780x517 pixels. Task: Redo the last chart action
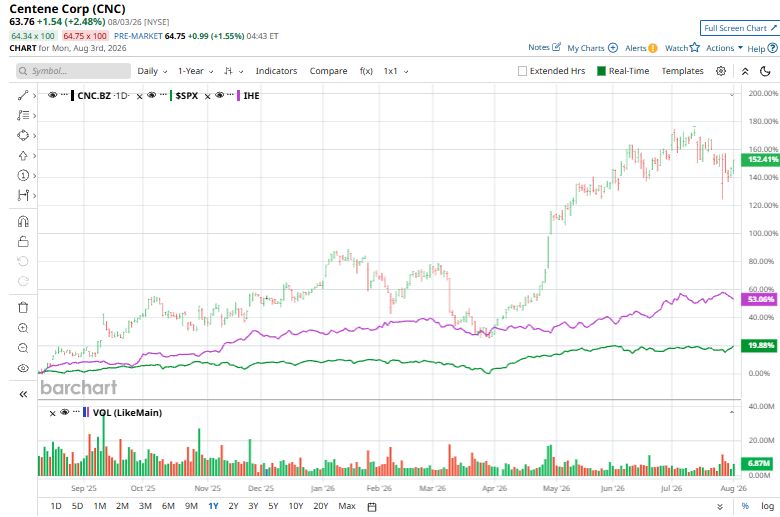click(23, 281)
